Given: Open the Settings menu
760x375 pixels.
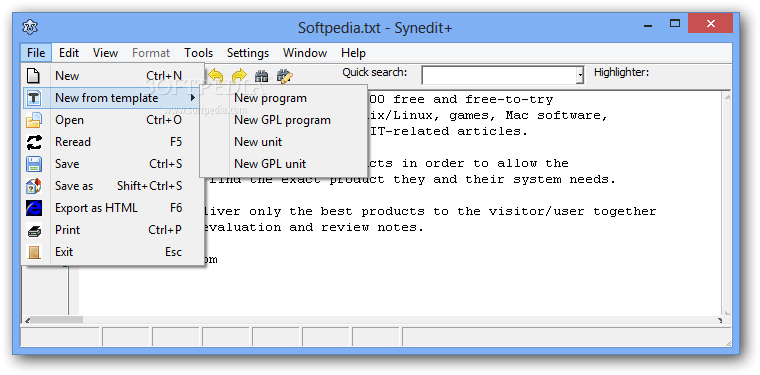Looking at the screenshot, I should point(248,53).
